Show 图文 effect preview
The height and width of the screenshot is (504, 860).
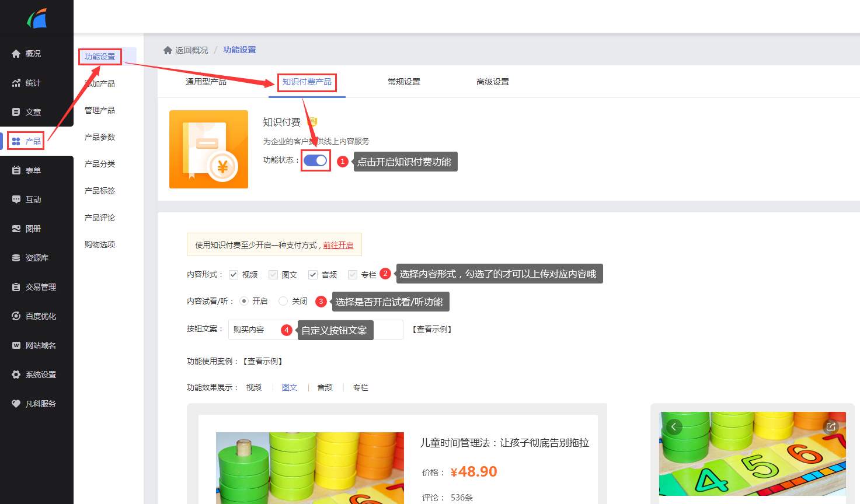coord(290,387)
